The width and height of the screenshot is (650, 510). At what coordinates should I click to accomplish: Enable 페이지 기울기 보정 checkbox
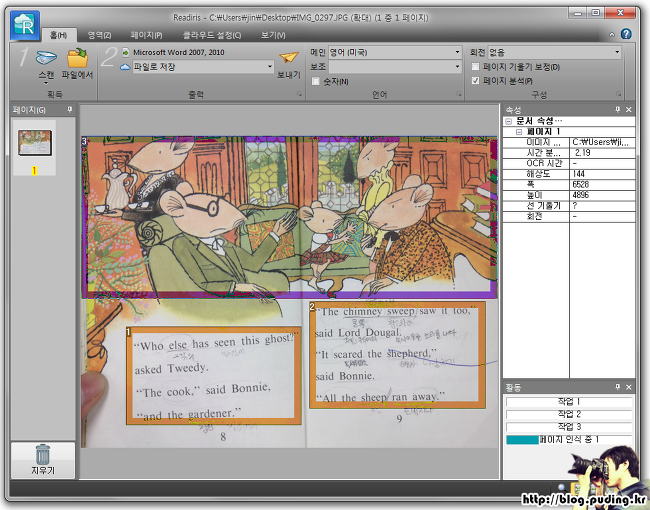tap(475, 66)
